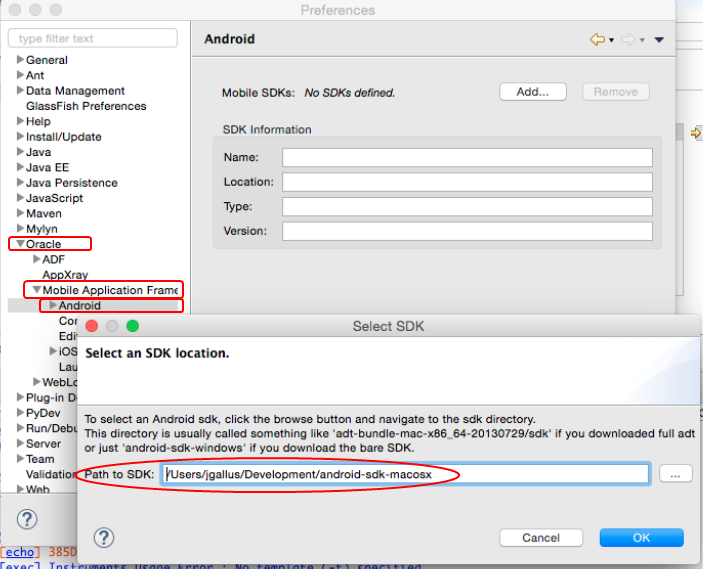Focus the type filter text box

(93, 38)
